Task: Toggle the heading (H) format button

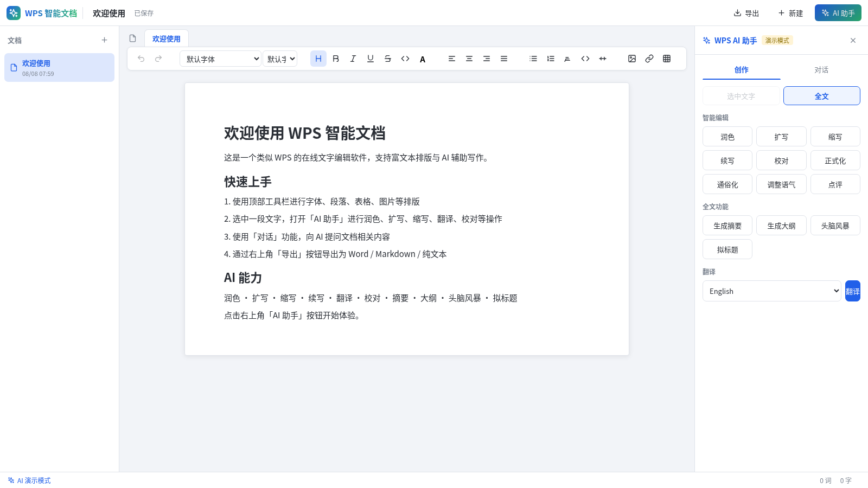Action: [318, 59]
